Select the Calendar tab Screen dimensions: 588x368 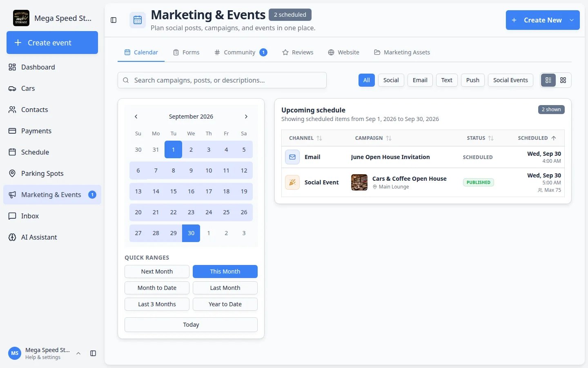click(141, 52)
